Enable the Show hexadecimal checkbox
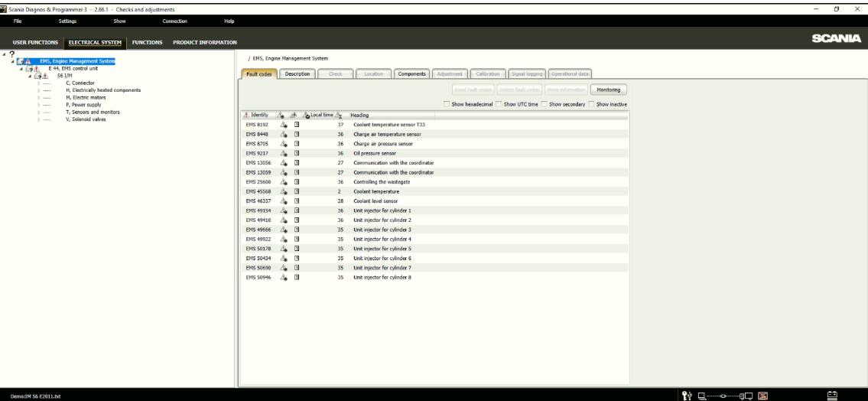 click(446, 103)
